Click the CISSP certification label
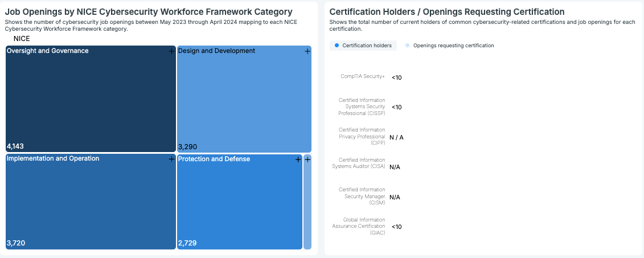Viewport: 644px width, 258px height. 362,107
